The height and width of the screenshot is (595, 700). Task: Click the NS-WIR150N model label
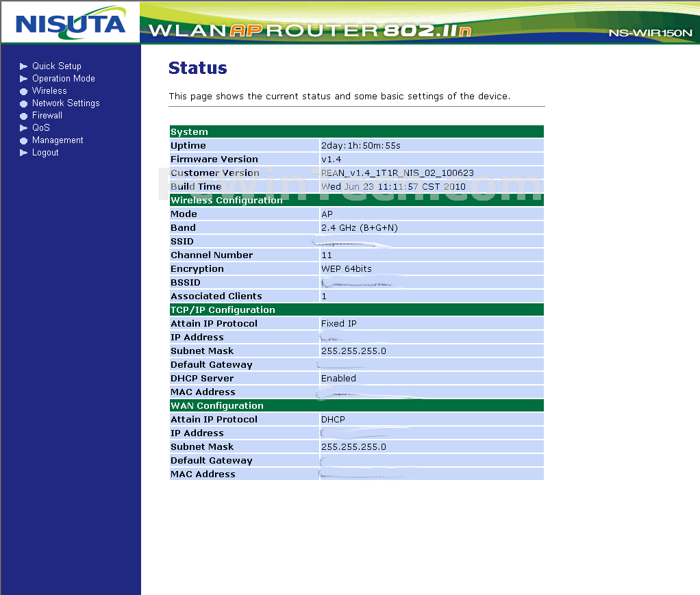coord(650,33)
